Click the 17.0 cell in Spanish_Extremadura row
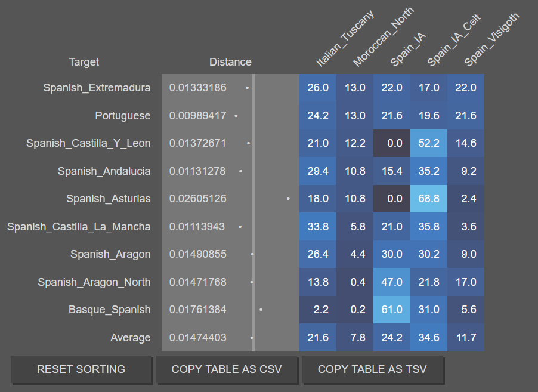The image size is (538, 392). (429, 88)
